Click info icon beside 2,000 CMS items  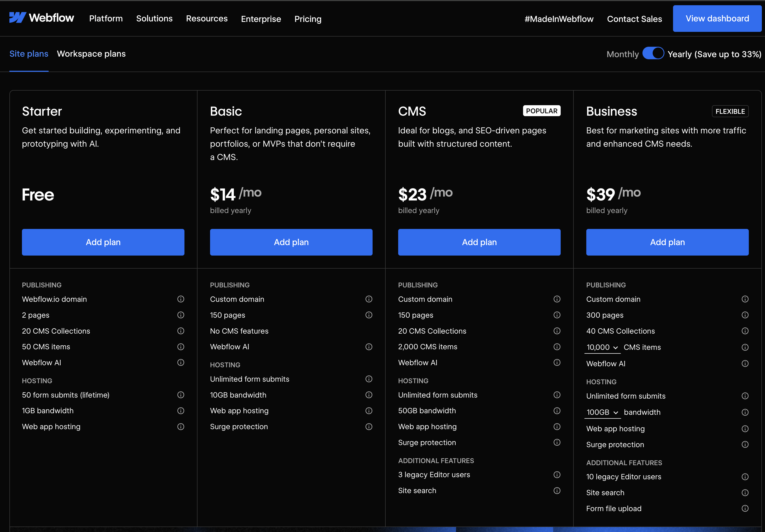[557, 347]
